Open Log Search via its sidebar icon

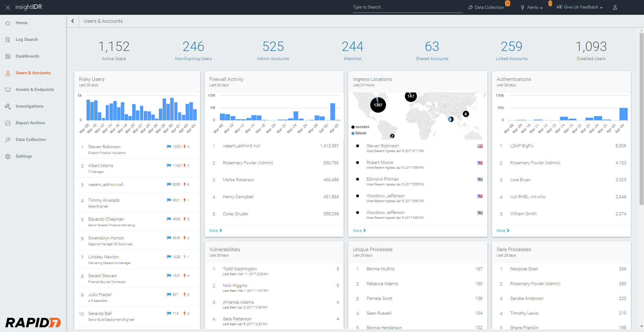coord(8,40)
